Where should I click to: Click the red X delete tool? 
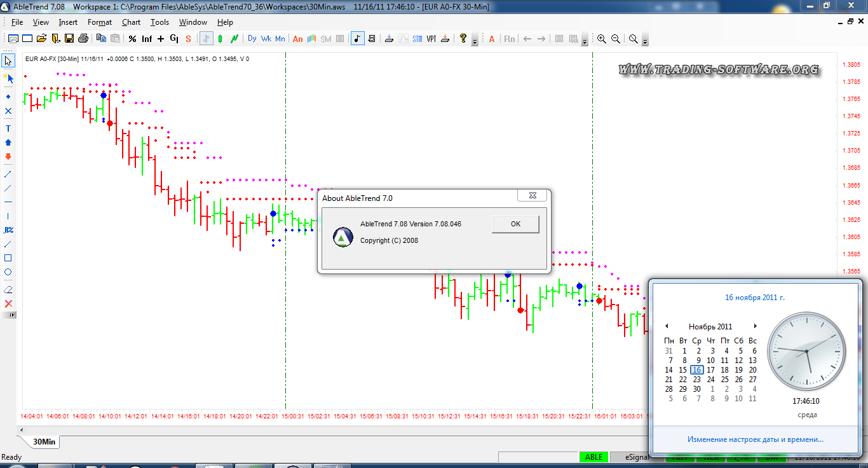8,303
